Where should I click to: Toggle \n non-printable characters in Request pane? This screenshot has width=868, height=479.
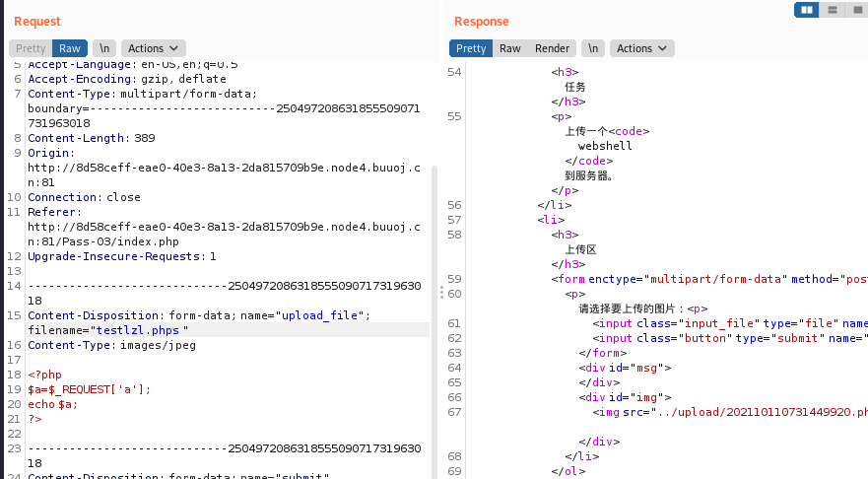104,48
